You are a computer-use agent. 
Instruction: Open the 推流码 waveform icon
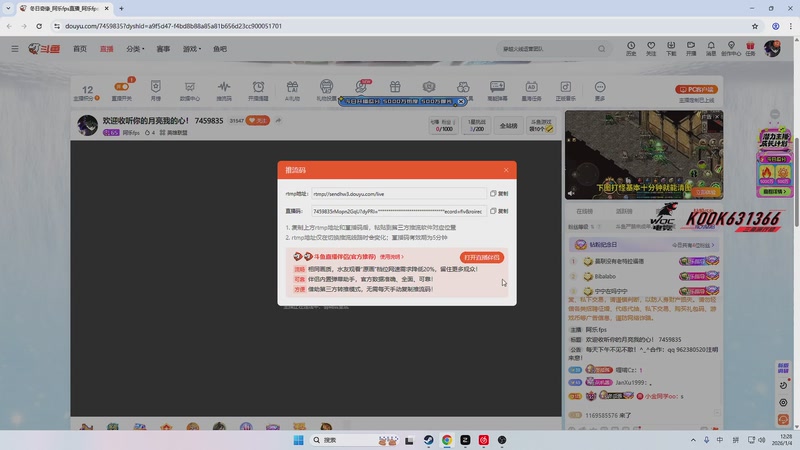(x=224, y=90)
